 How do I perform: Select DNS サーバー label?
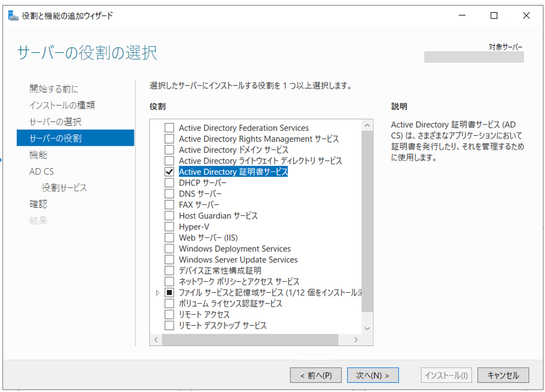point(200,194)
